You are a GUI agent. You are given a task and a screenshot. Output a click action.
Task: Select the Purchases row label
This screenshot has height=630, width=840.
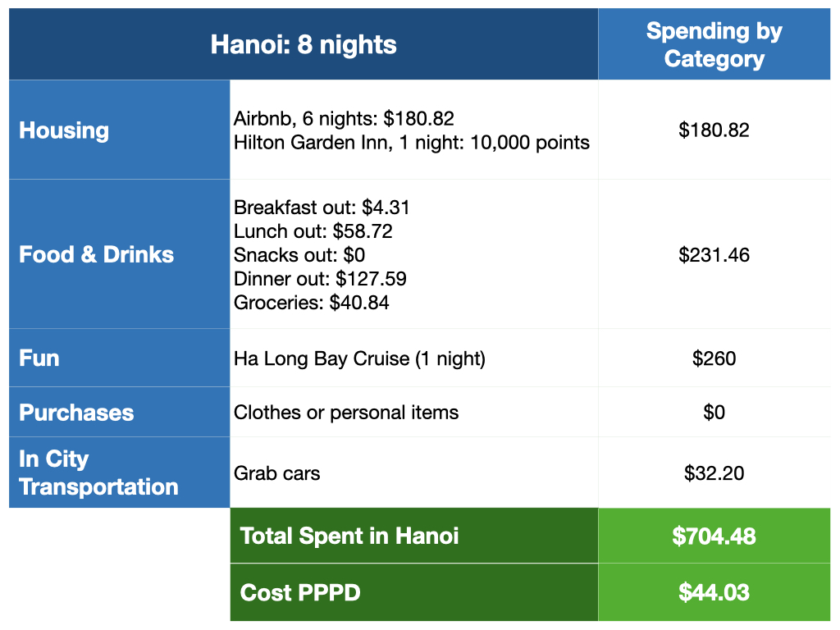click(76, 412)
